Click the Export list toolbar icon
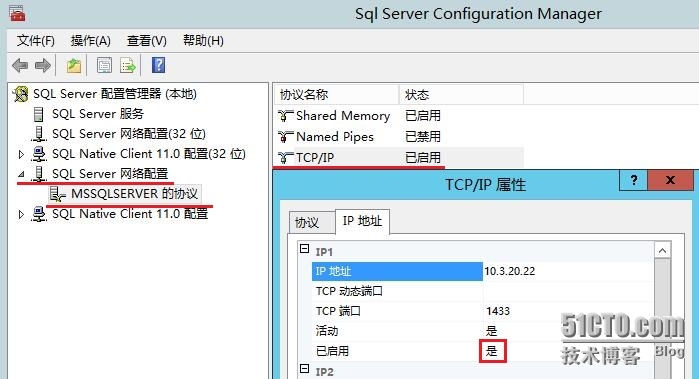 128,66
